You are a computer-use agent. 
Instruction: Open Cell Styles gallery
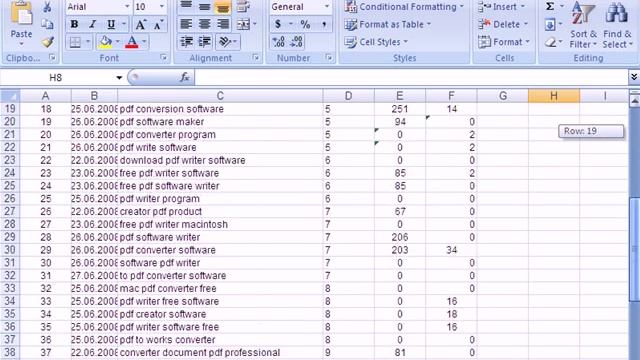click(376, 42)
